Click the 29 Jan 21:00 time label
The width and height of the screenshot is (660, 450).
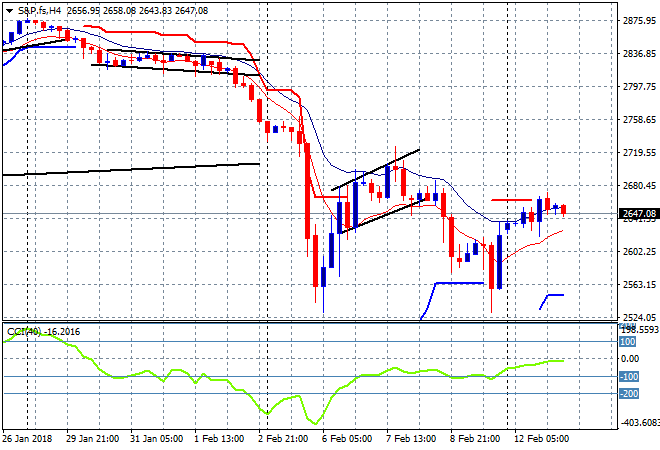coord(92,439)
